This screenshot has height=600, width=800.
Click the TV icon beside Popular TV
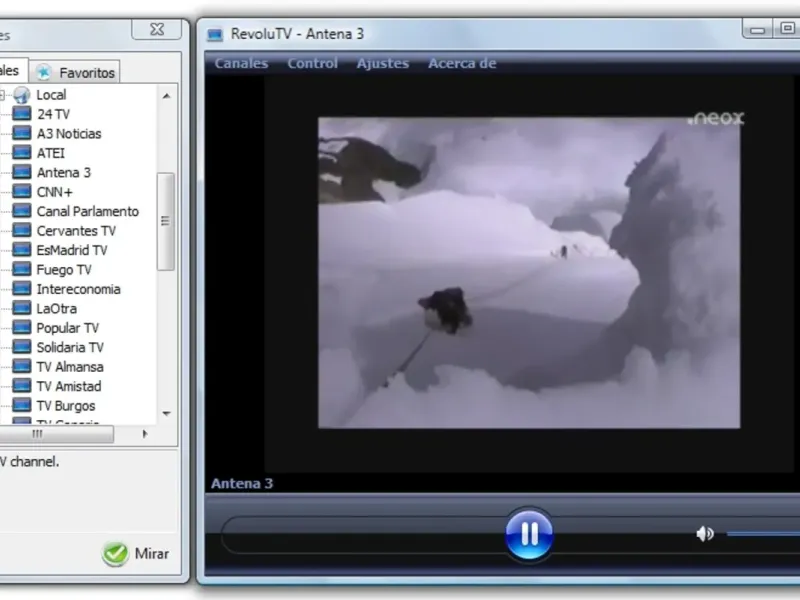(x=21, y=327)
